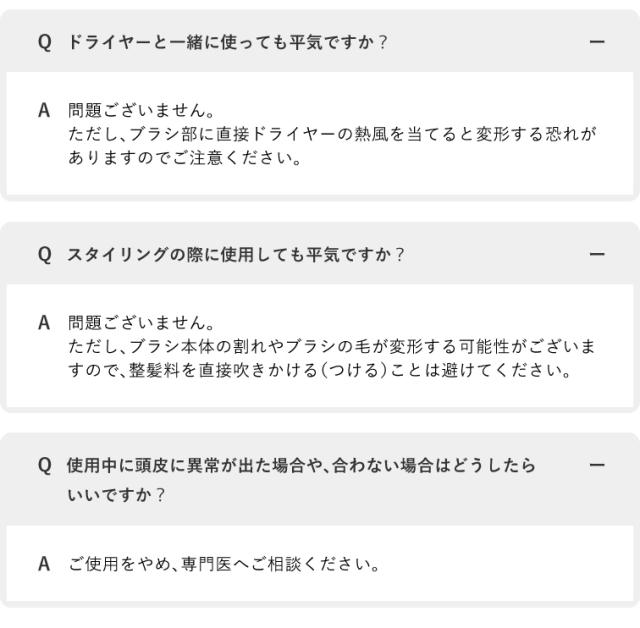Image resolution: width=640 pixels, height=628 pixels.
Task: Click the A mark beside ご使用をやめ
Action: pyautogui.click(x=44, y=564)
